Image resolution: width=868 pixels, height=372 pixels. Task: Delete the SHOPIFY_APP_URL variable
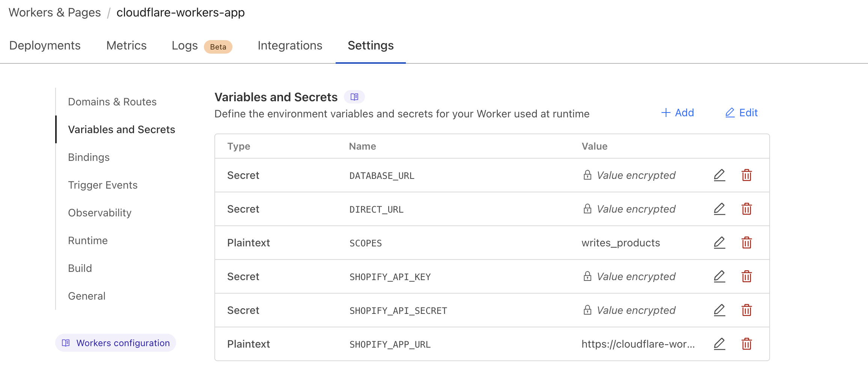pyautogui.click(x=747, y=344)
